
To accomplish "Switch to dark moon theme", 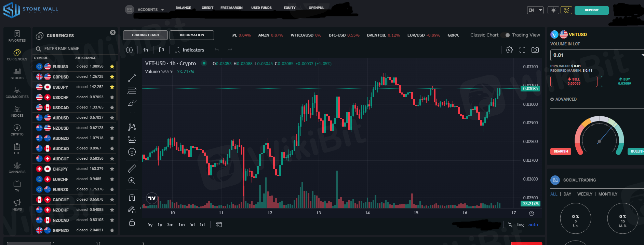I will [x=566, y=10].
